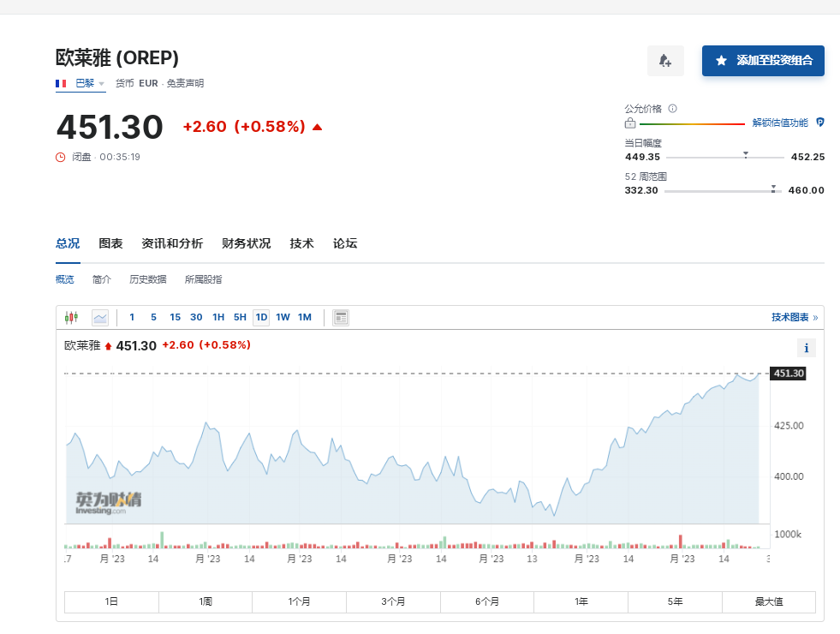Set chart interval to 1D
This screenshot has height=634, width=840.
pos(261,317)
